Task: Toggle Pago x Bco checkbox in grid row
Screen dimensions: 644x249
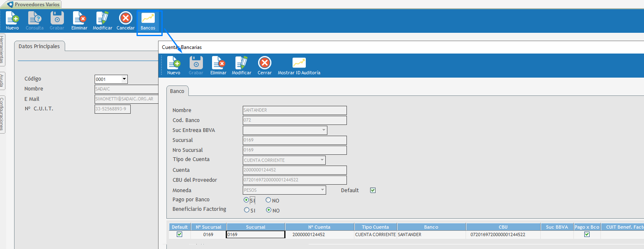Action: coord(587,234)
